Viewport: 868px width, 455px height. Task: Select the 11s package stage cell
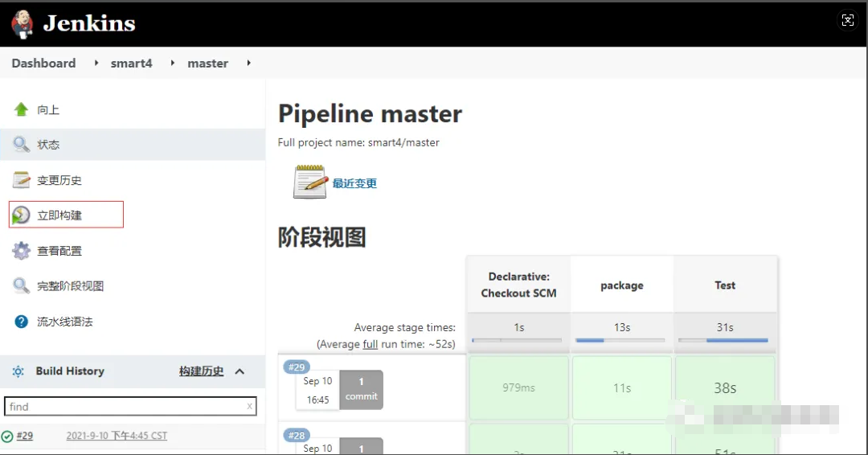(x=621, y=387)
